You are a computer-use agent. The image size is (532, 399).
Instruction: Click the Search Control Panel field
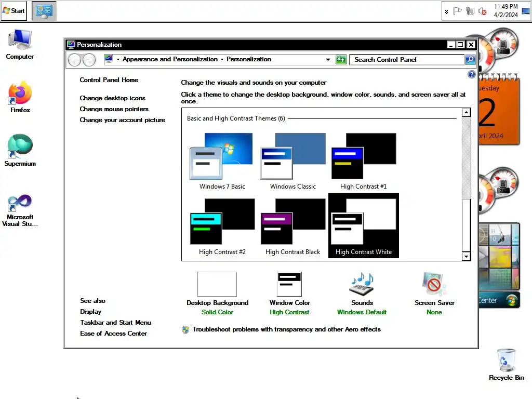(x=407, y=60)
